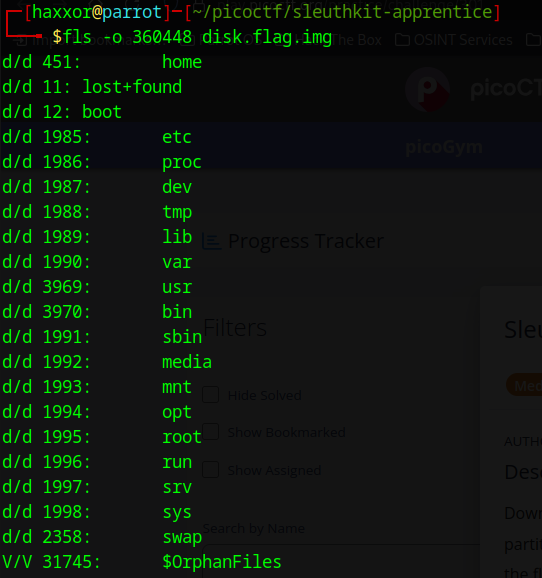
Task: Click the picoCTF logo icon
Action: tap(428, 90)
